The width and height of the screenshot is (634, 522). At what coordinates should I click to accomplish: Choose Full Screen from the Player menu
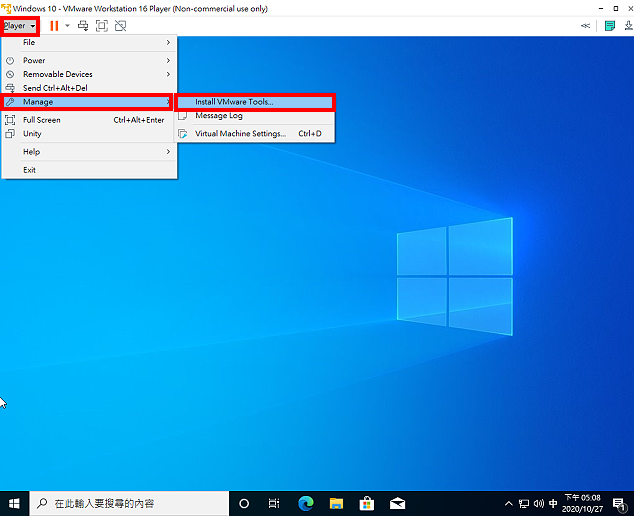[x=89, y=120]
